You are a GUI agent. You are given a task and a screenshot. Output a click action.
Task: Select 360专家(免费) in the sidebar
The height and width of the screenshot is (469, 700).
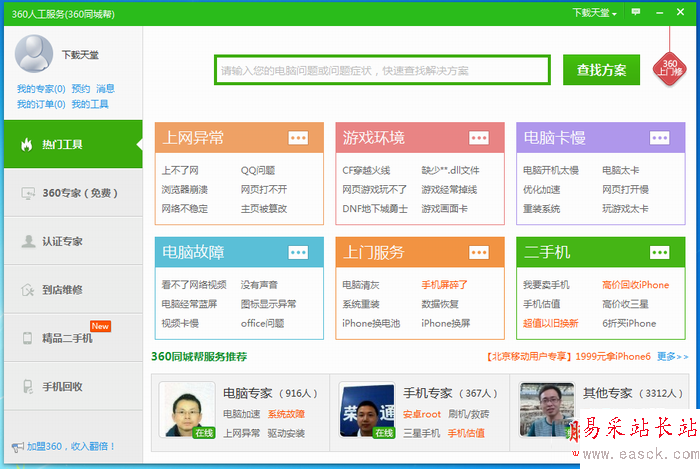coord(73,193)
